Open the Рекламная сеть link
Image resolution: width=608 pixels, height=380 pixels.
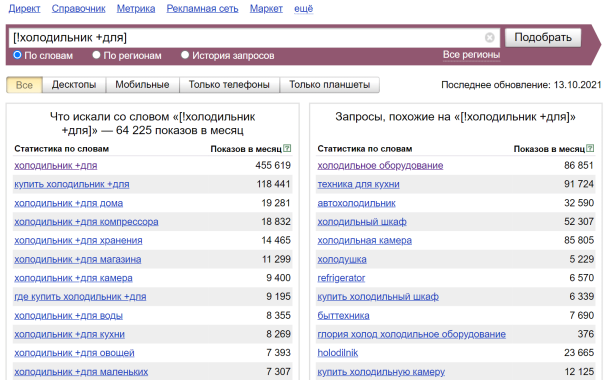[202, 9]
